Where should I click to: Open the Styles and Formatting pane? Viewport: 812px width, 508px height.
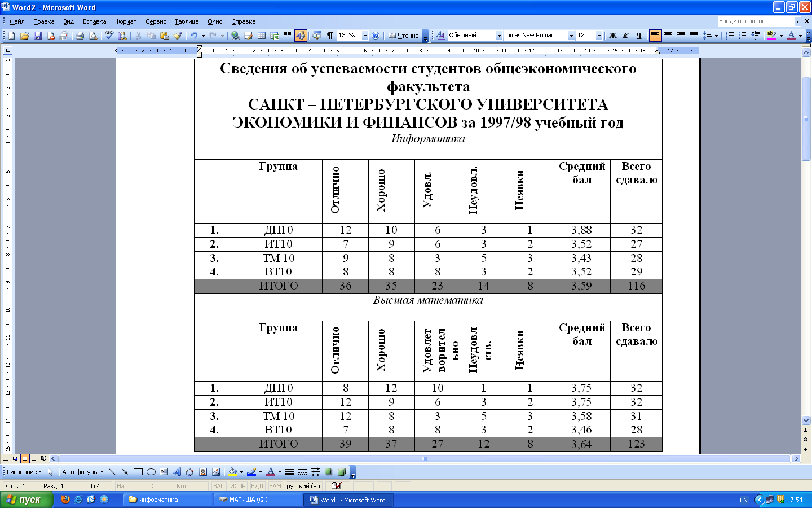coord(440,36)
